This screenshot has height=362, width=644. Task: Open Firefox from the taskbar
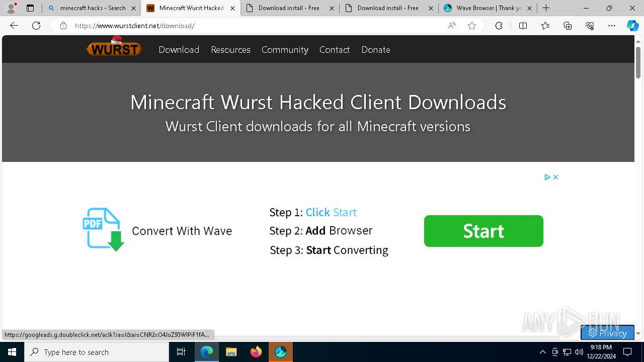[256, 352]
